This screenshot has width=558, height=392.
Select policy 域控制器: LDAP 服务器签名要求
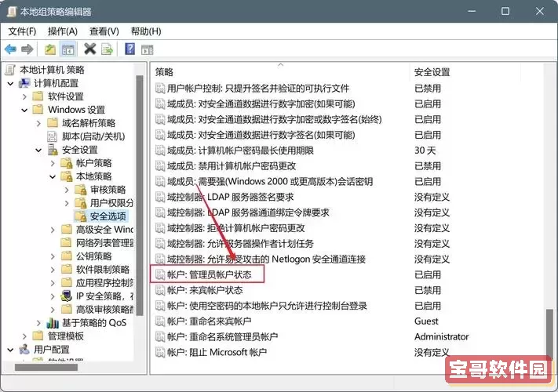tap(230, 197)
